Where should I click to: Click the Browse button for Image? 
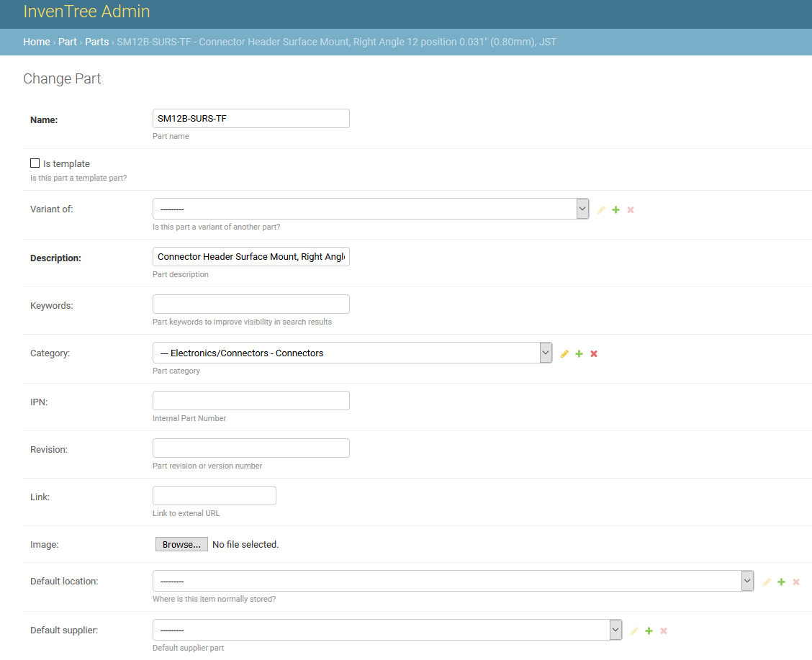coord(181,544)
